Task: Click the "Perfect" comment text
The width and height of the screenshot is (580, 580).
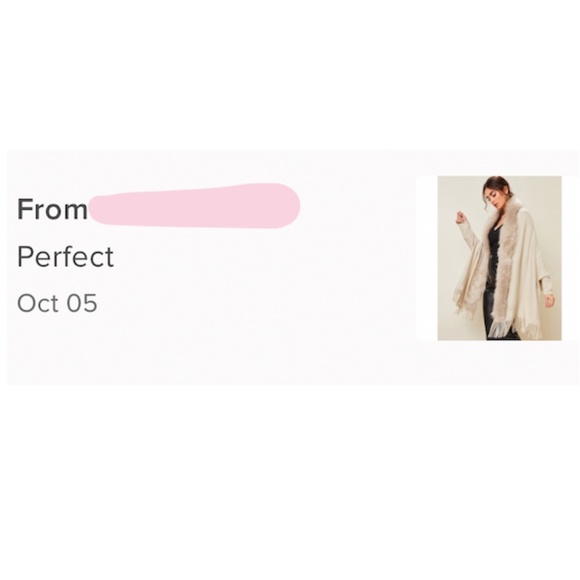Action: click(x=65, y=256)
